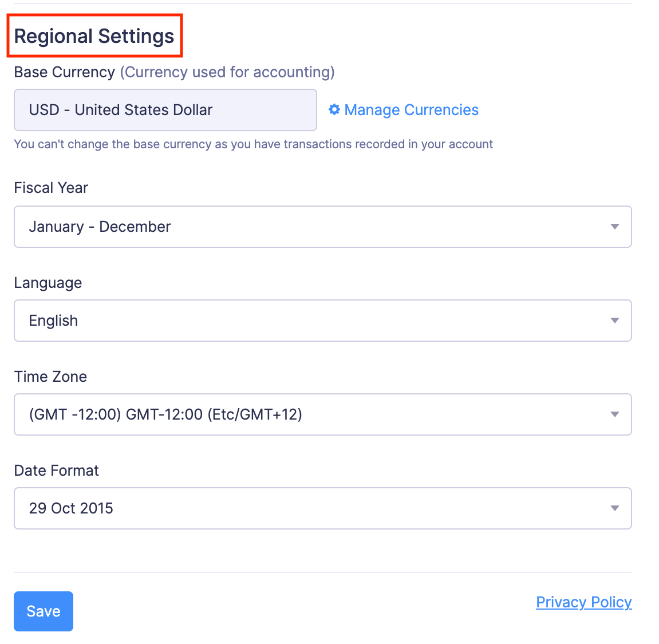Click the USD base currency field
Viewport: 659px width, 644px height.
(x=165, y=109)
